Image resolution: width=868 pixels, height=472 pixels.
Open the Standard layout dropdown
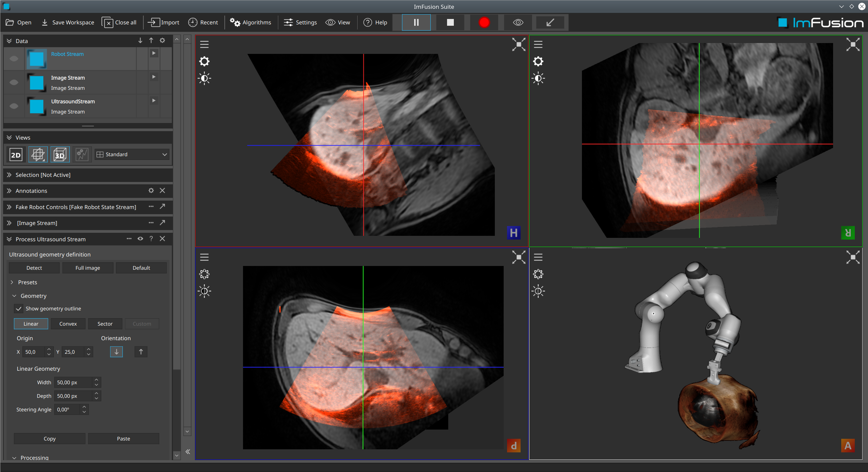pyautogui.click(x=132, y=155)
